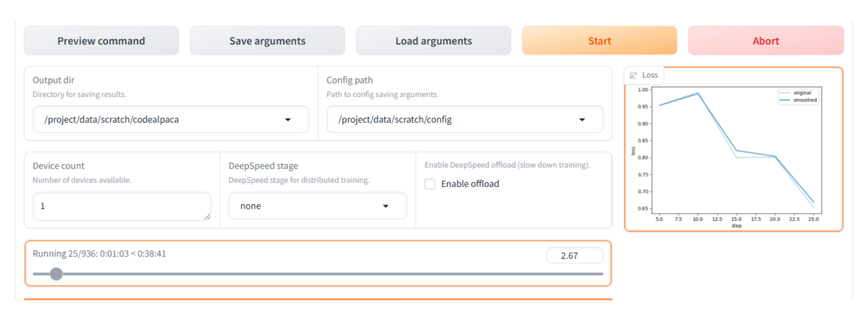Grab the training progress slider handle
Viewport: 868px width, 314px height.
(x=56, y=274)
